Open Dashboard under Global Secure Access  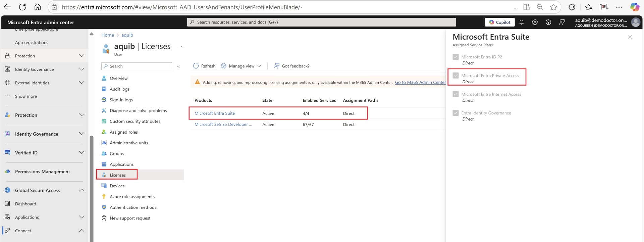click(25, 204)
